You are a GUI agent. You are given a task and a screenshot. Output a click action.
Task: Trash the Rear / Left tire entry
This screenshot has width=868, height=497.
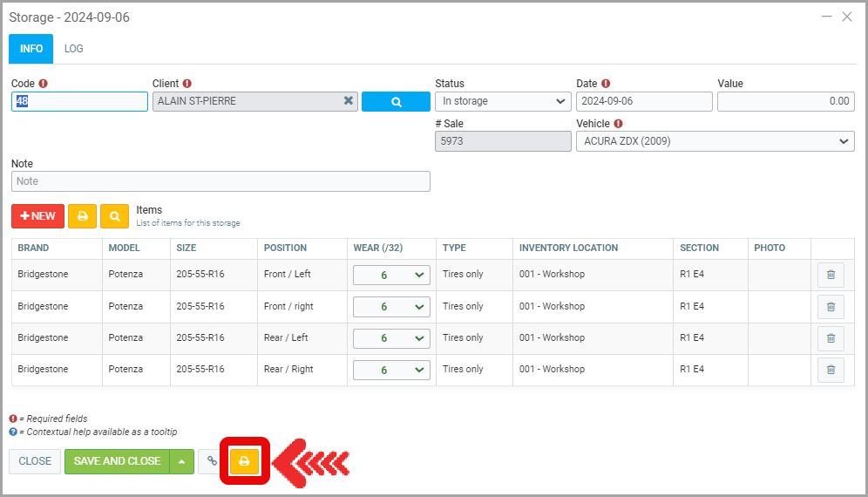(x=830, y=338)
